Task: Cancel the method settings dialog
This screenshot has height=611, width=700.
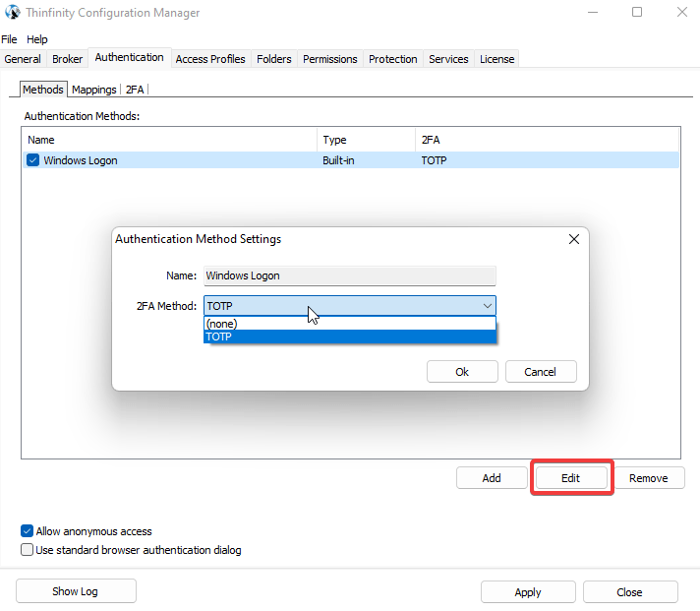Action: click(541, 372)
